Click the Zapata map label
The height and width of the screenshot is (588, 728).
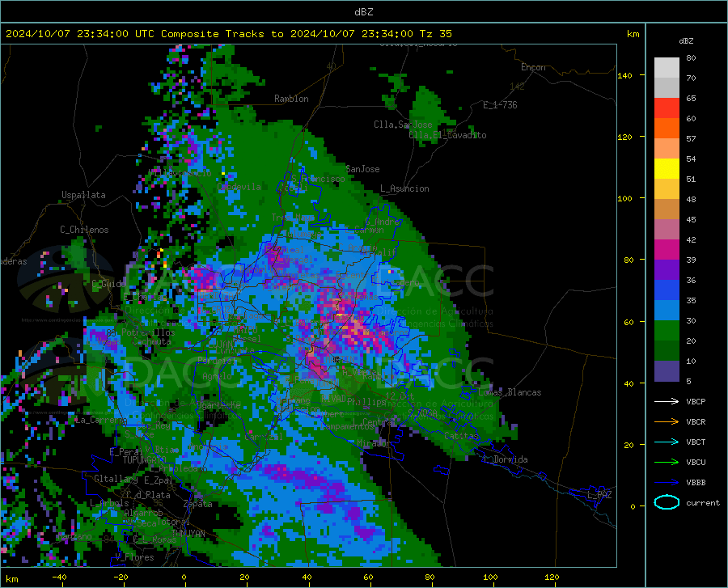(198, 504)
